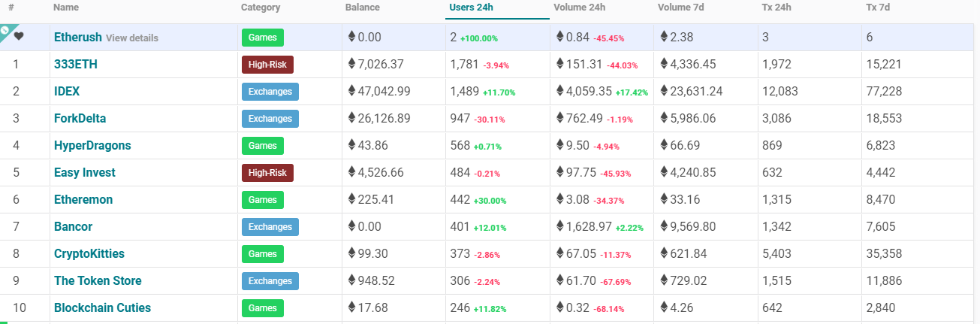Click Etheremon Tx 24h value 1,315
980x324 pixels.
pyautogui.click(x=776, y=200)
